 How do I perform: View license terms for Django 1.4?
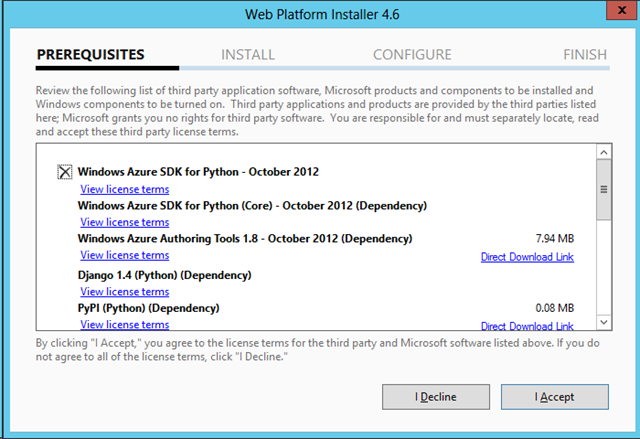click(x=124, y=292)
